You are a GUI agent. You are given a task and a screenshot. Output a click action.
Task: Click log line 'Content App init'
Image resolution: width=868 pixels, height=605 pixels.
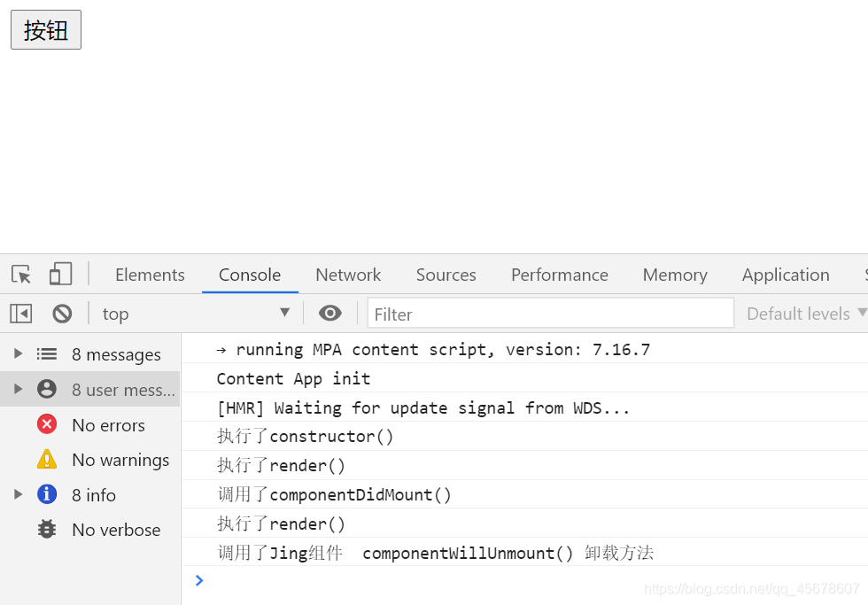pos(524,378)
